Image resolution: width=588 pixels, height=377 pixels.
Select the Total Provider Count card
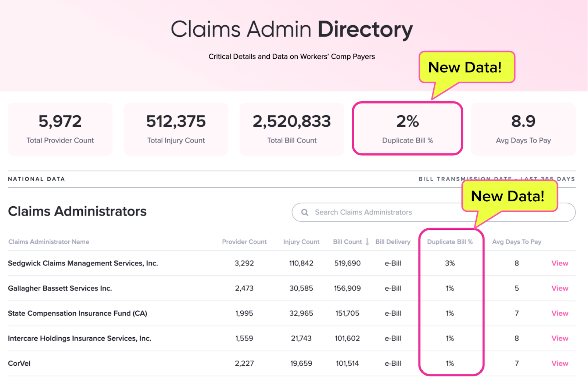60,129
